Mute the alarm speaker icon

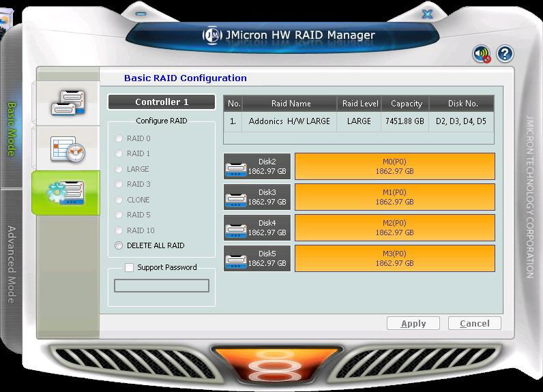click(x=482, y=54)
